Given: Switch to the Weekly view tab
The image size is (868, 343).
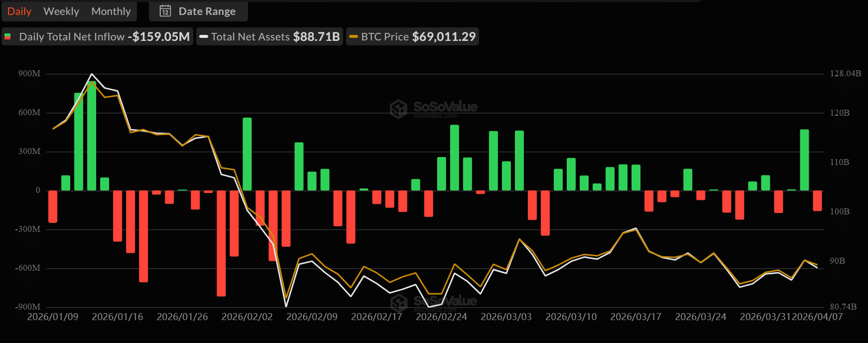Looking at the screenshot, I should tap(61, 11).
